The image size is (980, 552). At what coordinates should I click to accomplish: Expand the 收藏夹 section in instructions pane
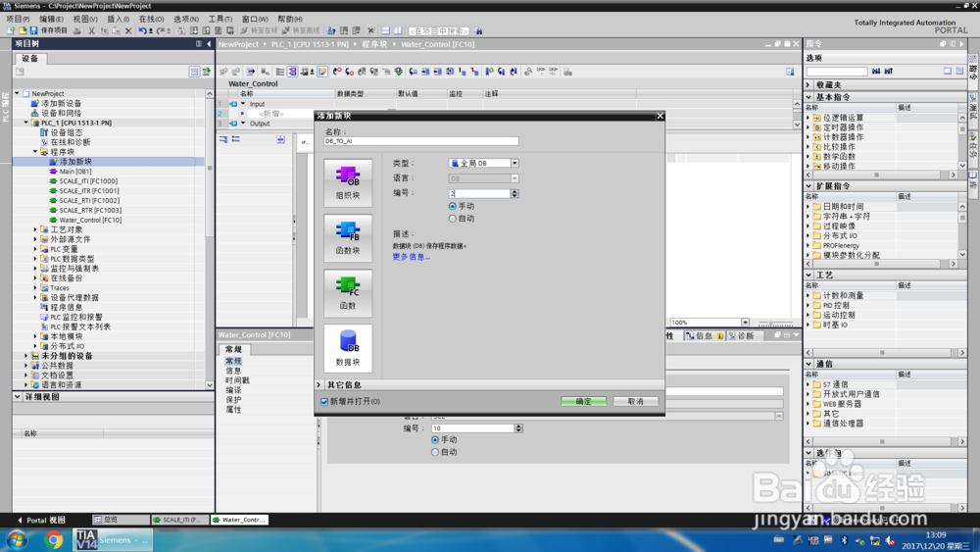click(x=808, y=85)
